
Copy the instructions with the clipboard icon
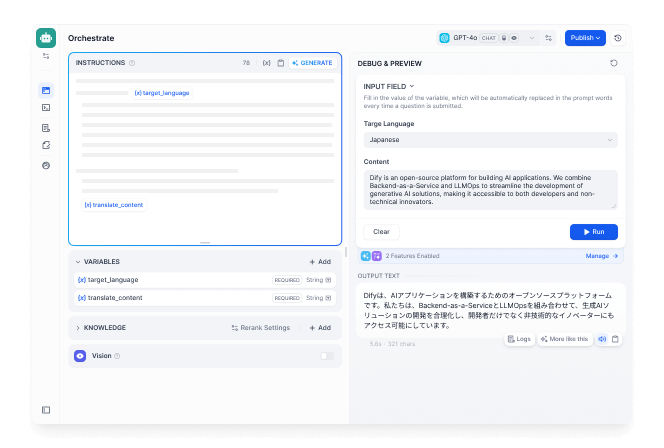coord(281,63)
